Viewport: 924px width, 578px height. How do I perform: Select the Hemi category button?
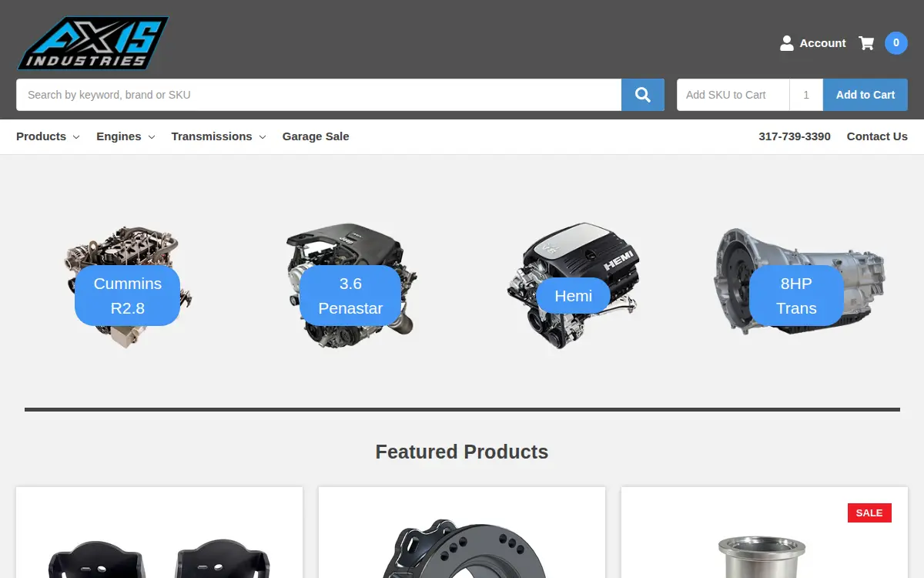coord(574,296)
